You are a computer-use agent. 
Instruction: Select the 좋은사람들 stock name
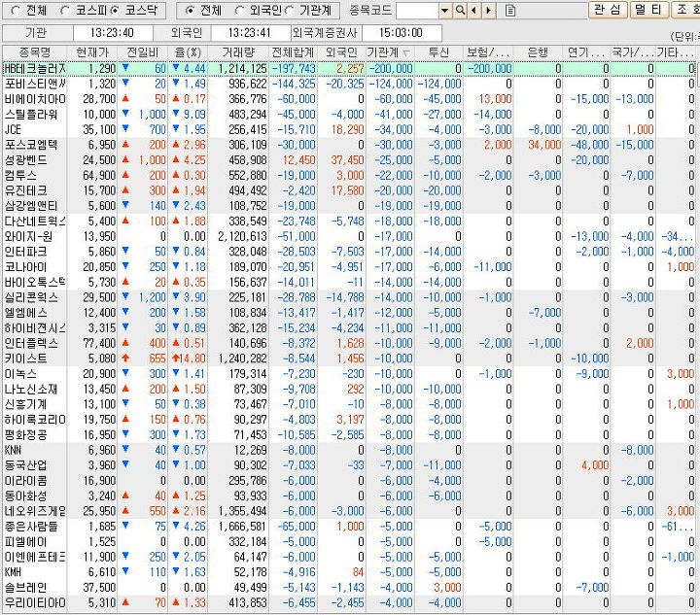(x=31, y=527)
